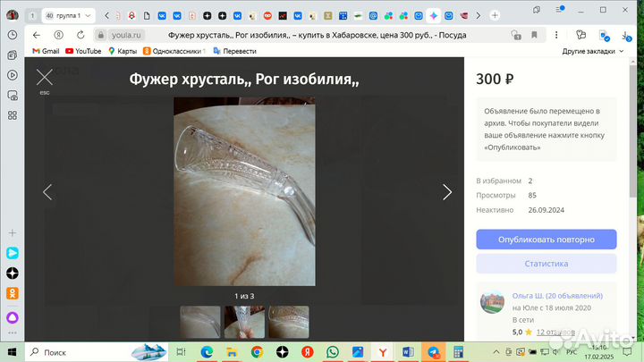Show the previous photo with left arrow
The image size is (644, 362).
pyautogui.click(x=47, y=192)
